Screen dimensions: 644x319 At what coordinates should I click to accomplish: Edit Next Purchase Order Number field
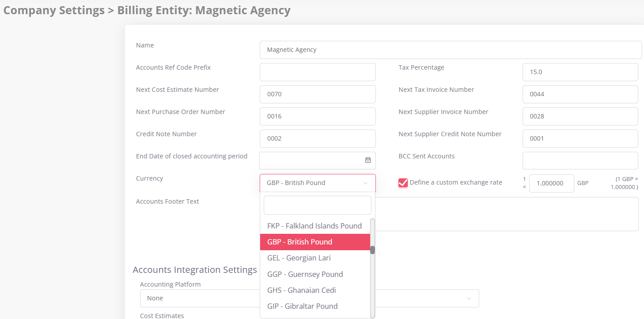coord(317,116)
